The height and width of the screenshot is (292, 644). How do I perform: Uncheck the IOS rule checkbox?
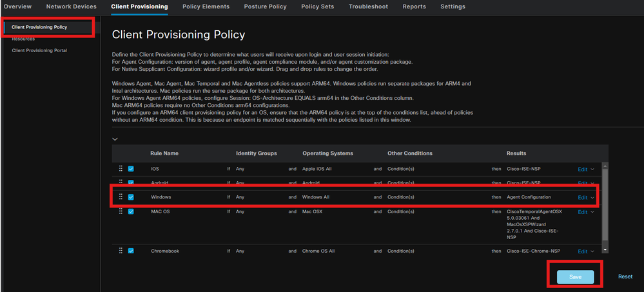click(x=131, y=169)
